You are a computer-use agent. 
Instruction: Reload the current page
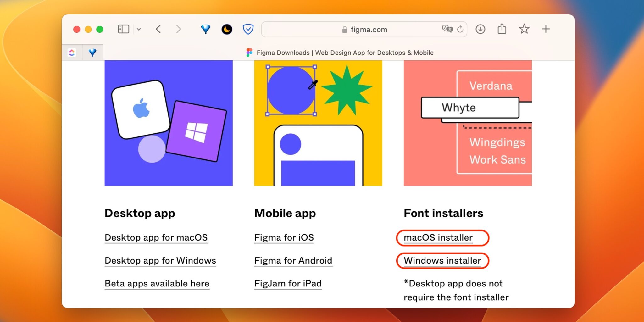[x=460, y=29]
